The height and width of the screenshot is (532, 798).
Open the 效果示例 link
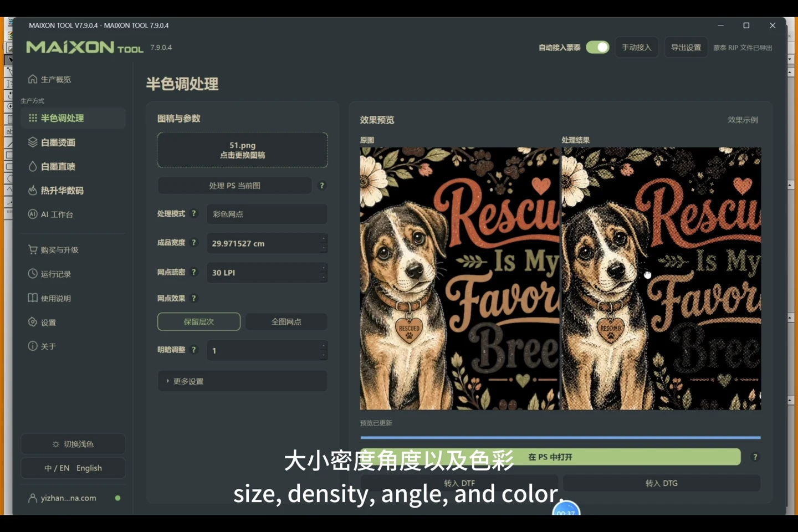743,120
